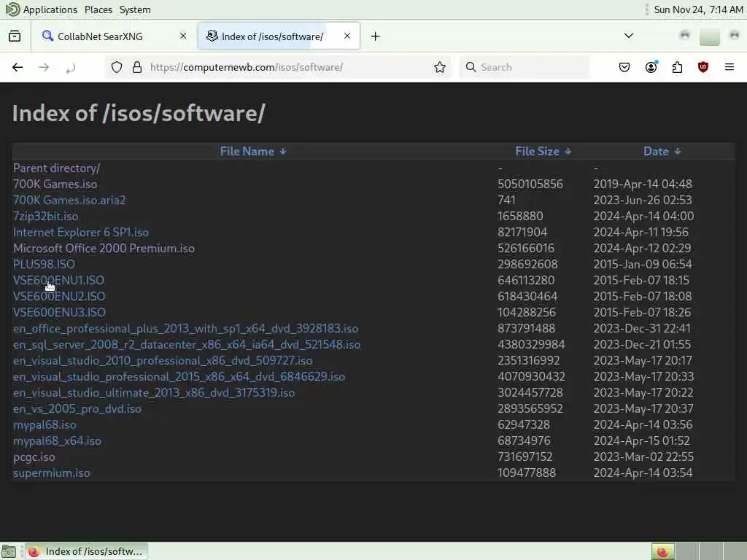Download en_vs_2005_pro_dvd.iso

[77, 408]
